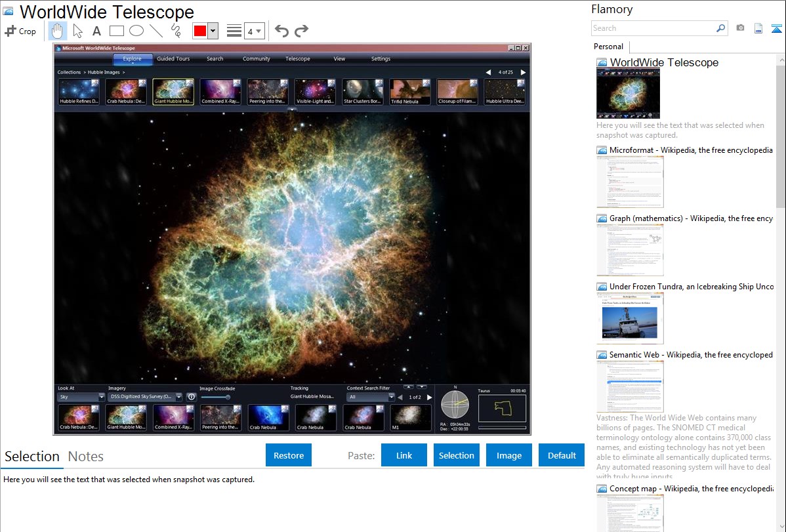Go to previous context results page of 2

click(x=400, y=397)
